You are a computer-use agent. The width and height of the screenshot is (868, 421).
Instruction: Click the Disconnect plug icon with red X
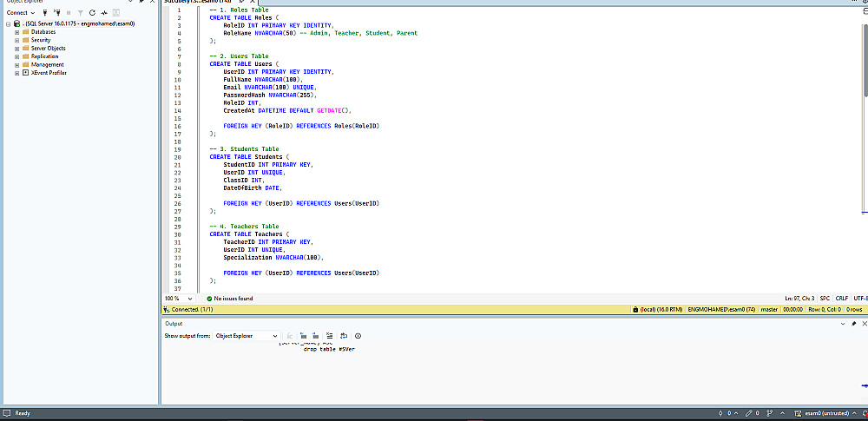tap(56, 12)
